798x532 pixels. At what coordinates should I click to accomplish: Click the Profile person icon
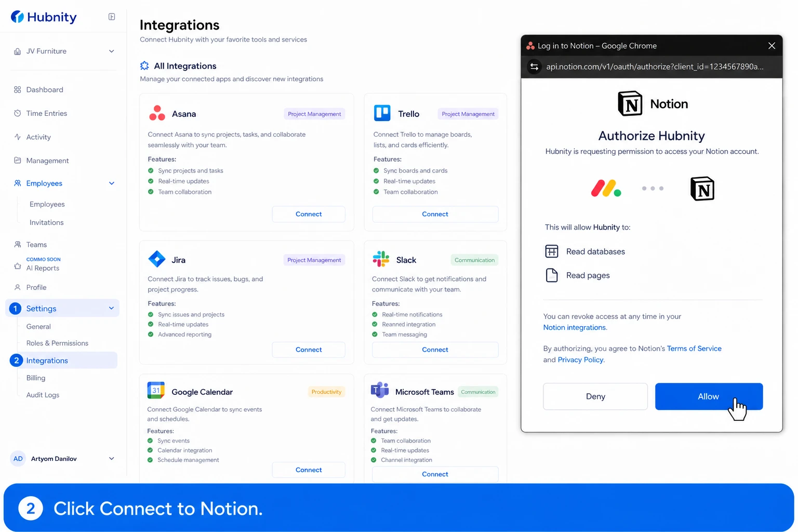18,287
